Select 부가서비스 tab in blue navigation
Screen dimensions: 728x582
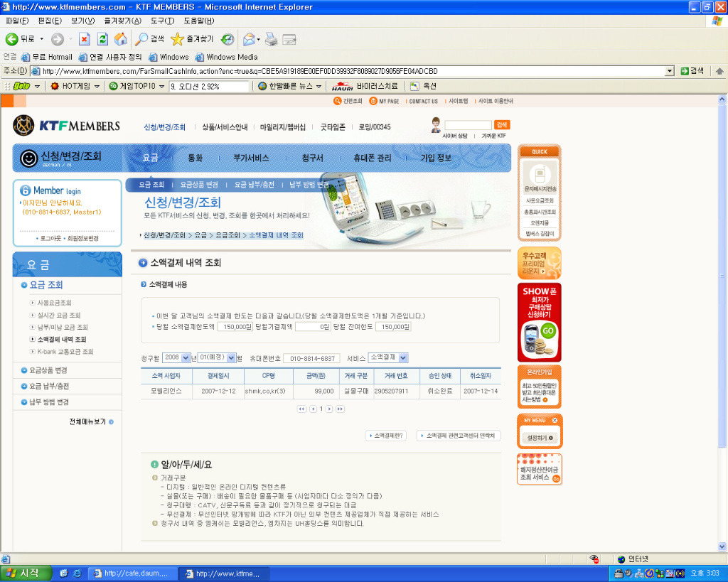pos(251,158)
